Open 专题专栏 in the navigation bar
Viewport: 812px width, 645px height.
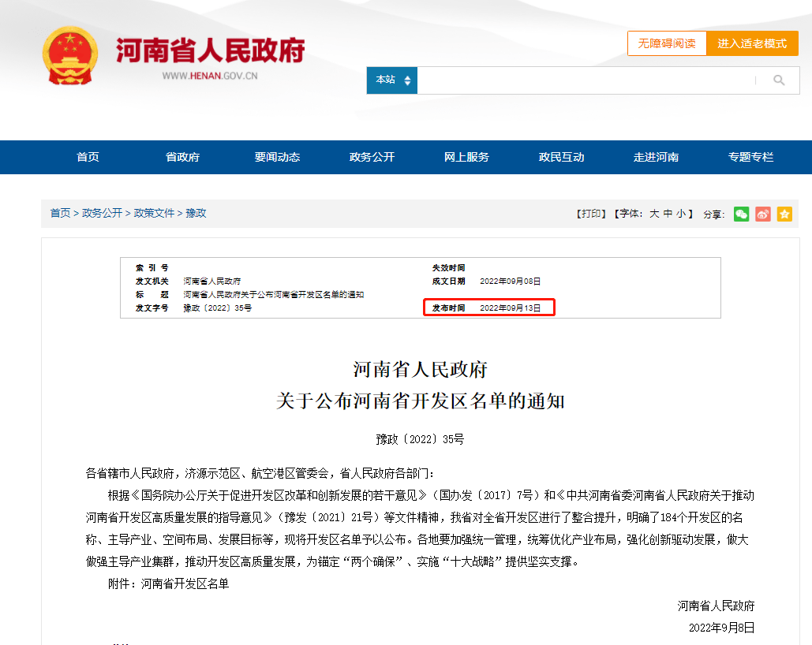(750, 157)
